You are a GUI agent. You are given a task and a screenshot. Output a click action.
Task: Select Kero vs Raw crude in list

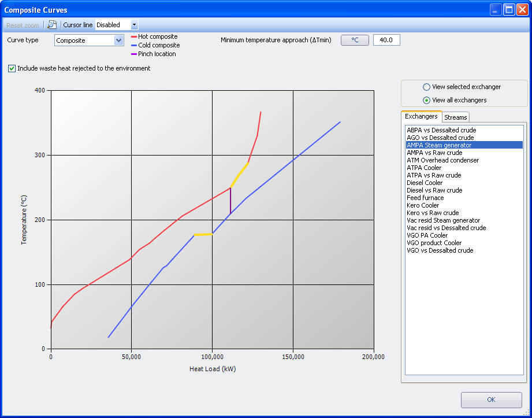[x=464, y=213]
